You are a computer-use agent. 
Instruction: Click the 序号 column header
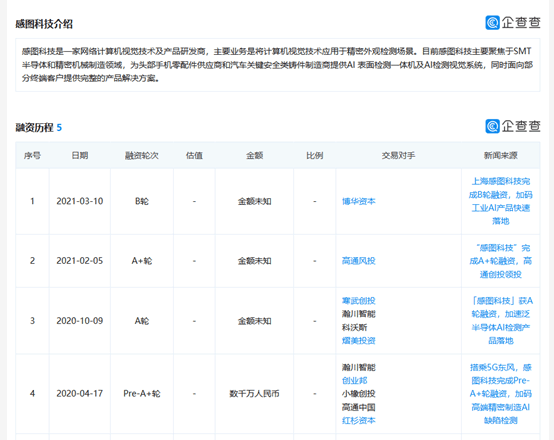click(32, 156)
